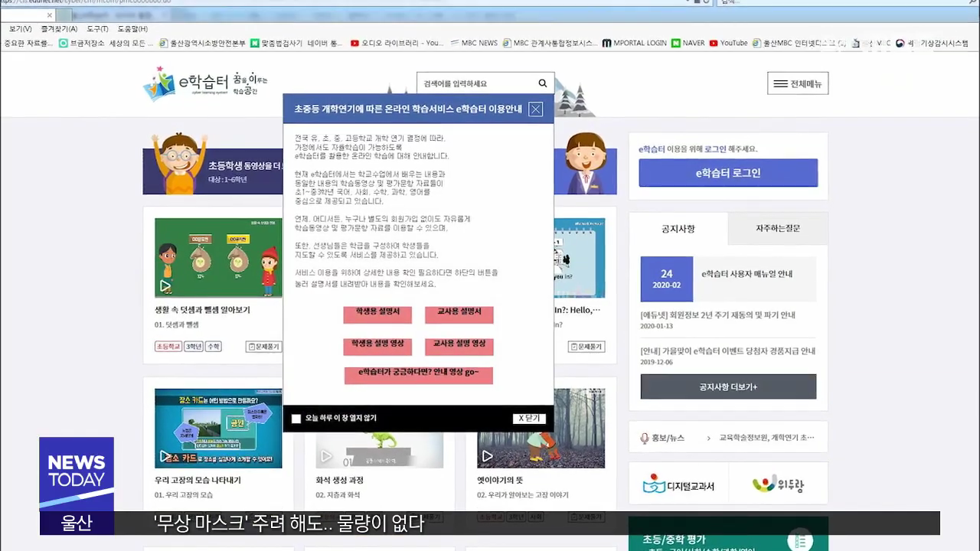980x551 pixels.
Task: Click the e학습터 로그인 button
Action: (727, 173)
